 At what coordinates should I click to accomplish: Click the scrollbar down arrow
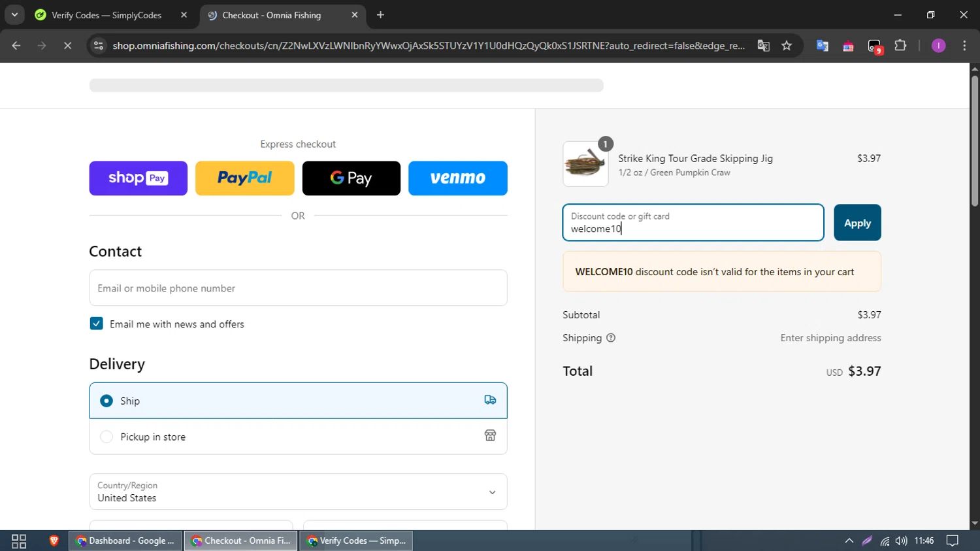point(975,524)
